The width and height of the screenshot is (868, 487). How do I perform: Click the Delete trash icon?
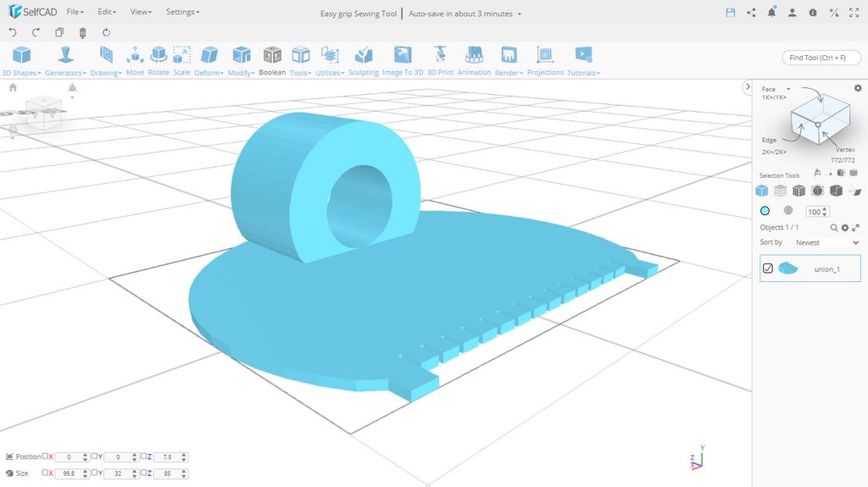tap(82, 33)
